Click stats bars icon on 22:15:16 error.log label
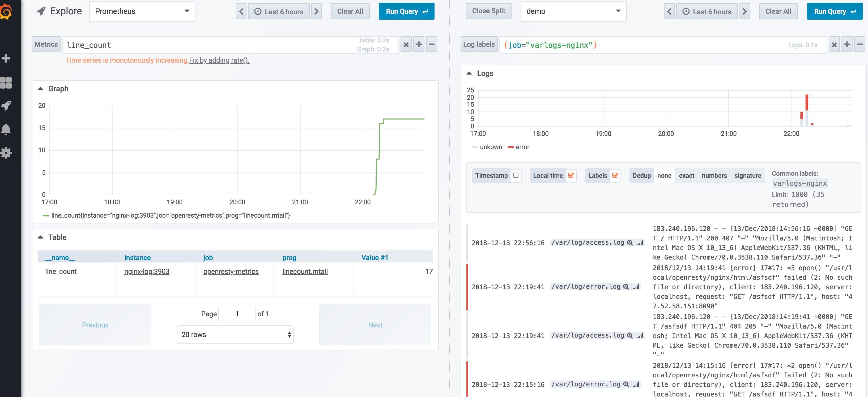Screen dimensions: 868x397 (636, 384)
